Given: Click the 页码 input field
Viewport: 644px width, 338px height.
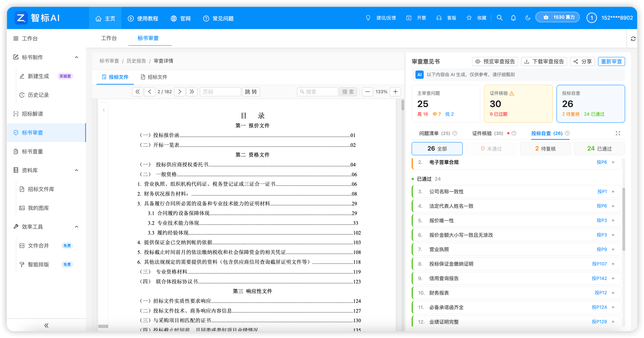Looking at the screenshot, I should tap(220, 92).
